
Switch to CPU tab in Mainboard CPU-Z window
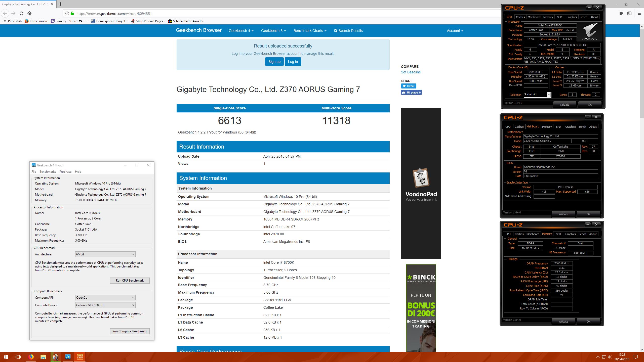pyautogui.click(x=508, y=127)
